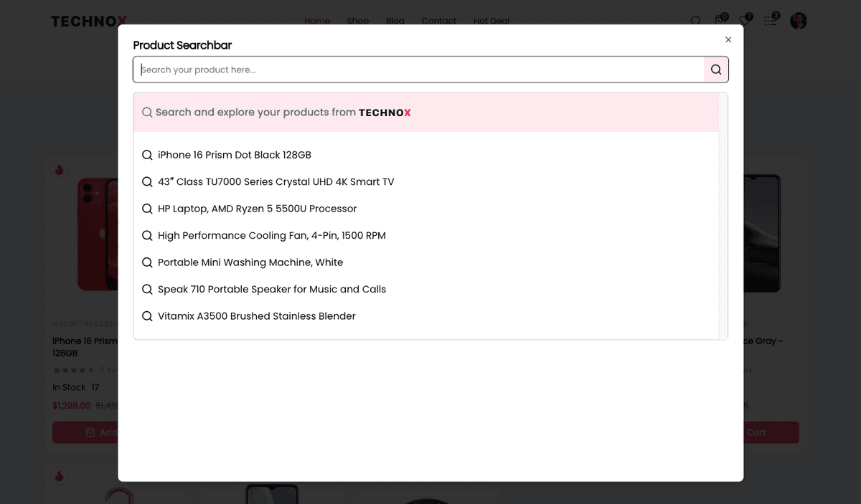This screenshot has width=861, height=504.
Task: Click the magnifier icon beside Vitamix A3500 Blender
Action: (x=147, y=316)
